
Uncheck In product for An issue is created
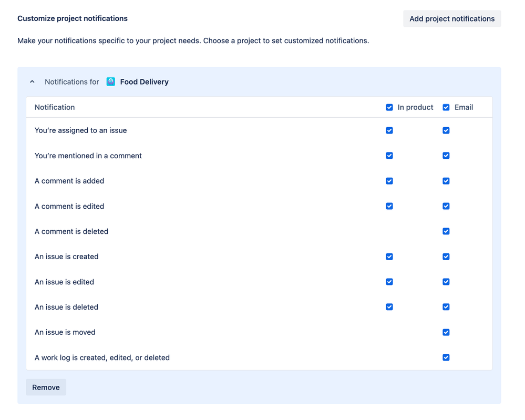389,257
